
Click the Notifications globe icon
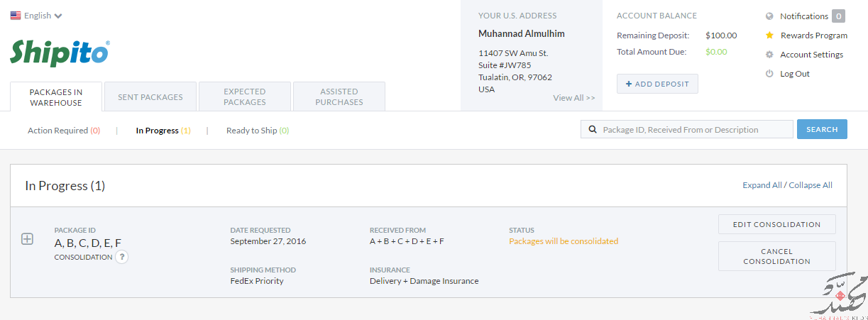pyautogui.click(x=769, y=16)
